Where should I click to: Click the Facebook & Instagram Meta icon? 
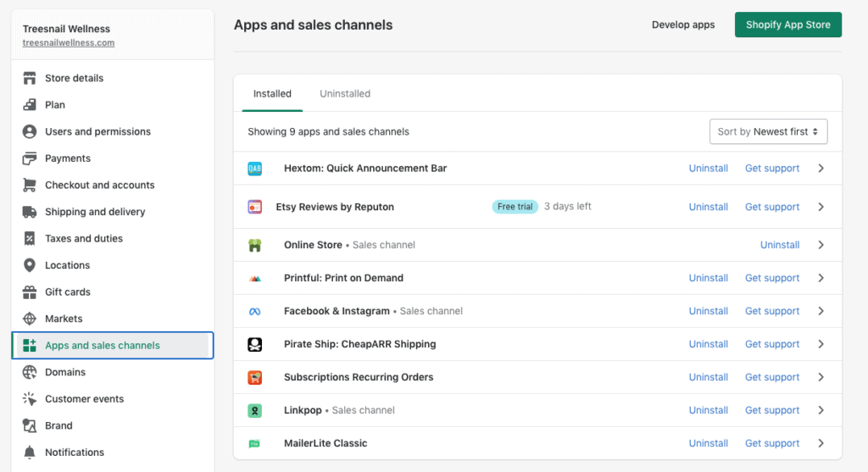tap(254, 312)
